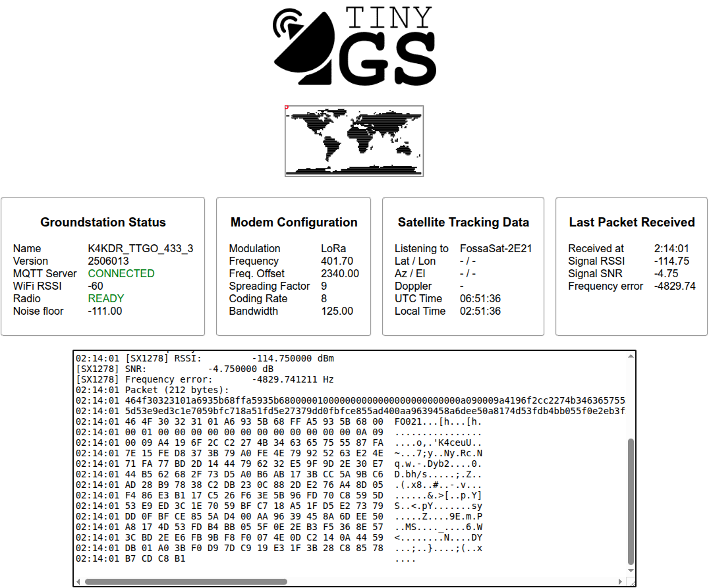Click the station name K4KDR_TTGO_433_3
The image size is (709, 588).
click(x=140, y=249)
